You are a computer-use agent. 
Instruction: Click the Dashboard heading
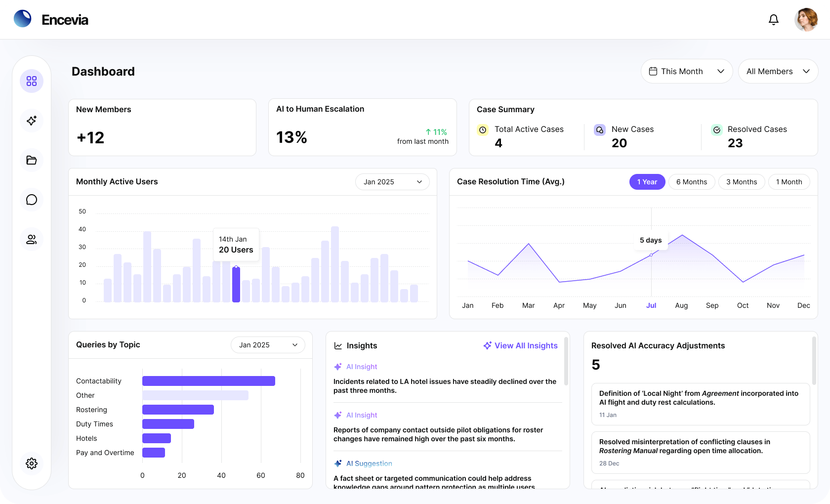pyautogui.click(x=103, y=71)
